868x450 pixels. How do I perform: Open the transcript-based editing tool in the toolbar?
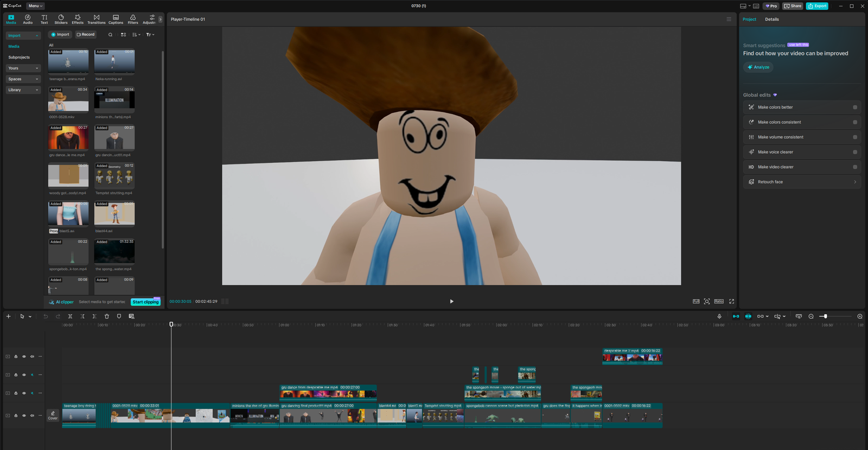[x=131, y=316]
